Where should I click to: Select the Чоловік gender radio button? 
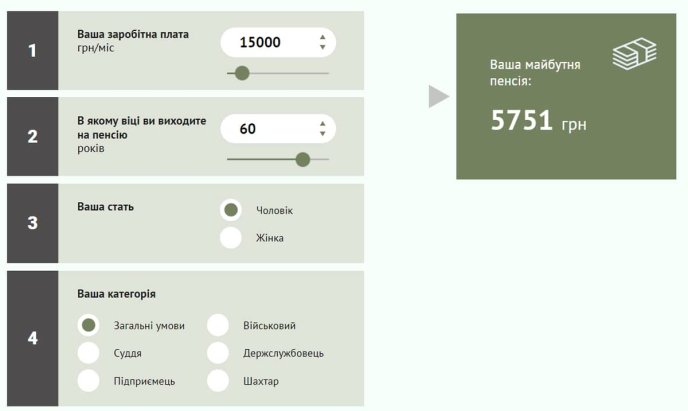point(231,210)
